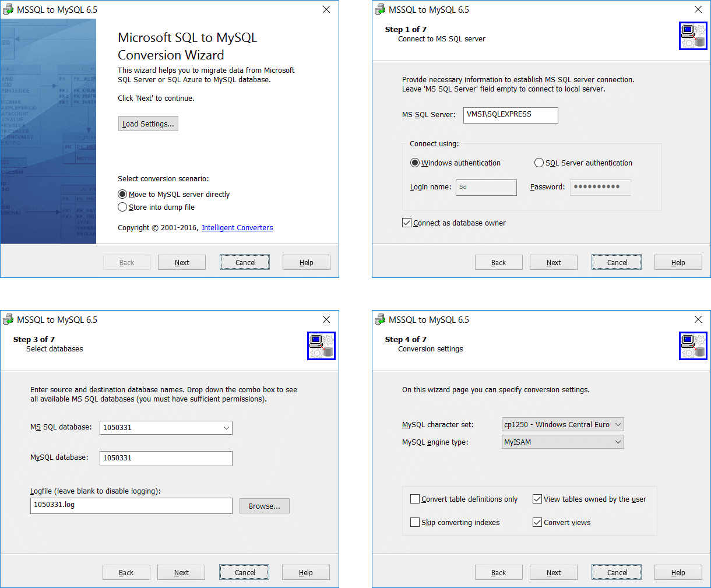Close the Step 3 of 7 window
The height and width of the screenshot is (588, 711).
click(326, 319)
